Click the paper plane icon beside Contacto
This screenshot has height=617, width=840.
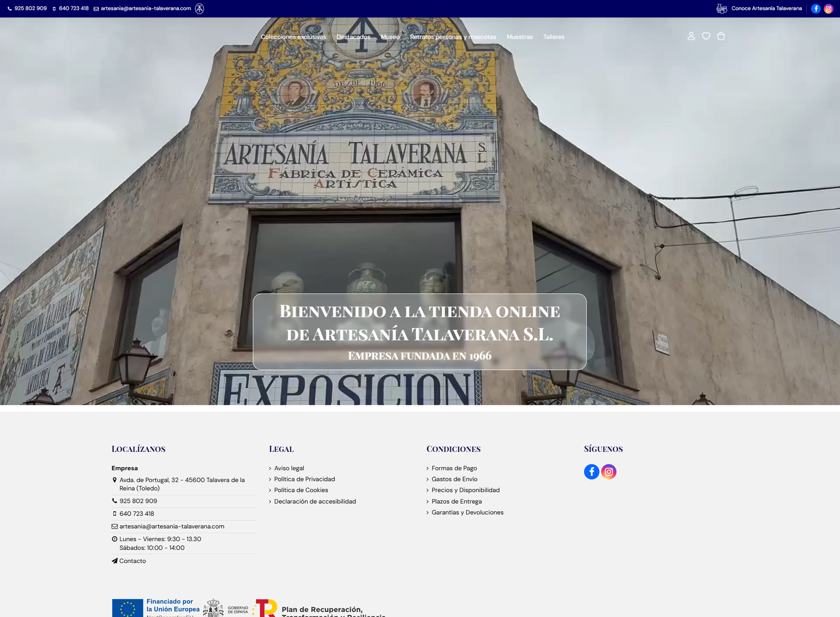pyautogui.click(x=114, y=561)
